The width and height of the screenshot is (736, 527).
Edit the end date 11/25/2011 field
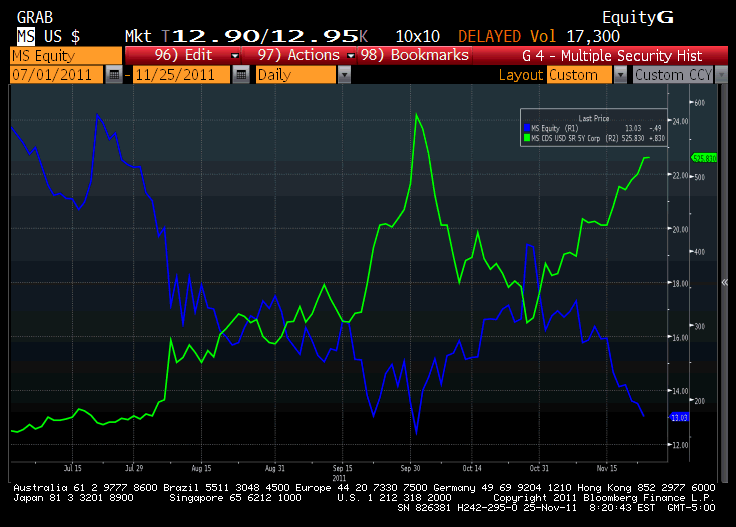(181, 75)
